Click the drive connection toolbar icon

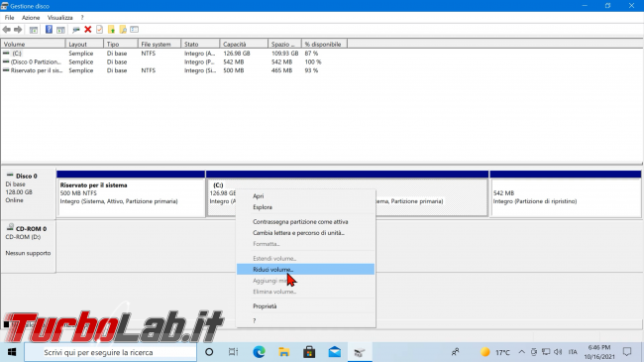[x=76, y=30]
